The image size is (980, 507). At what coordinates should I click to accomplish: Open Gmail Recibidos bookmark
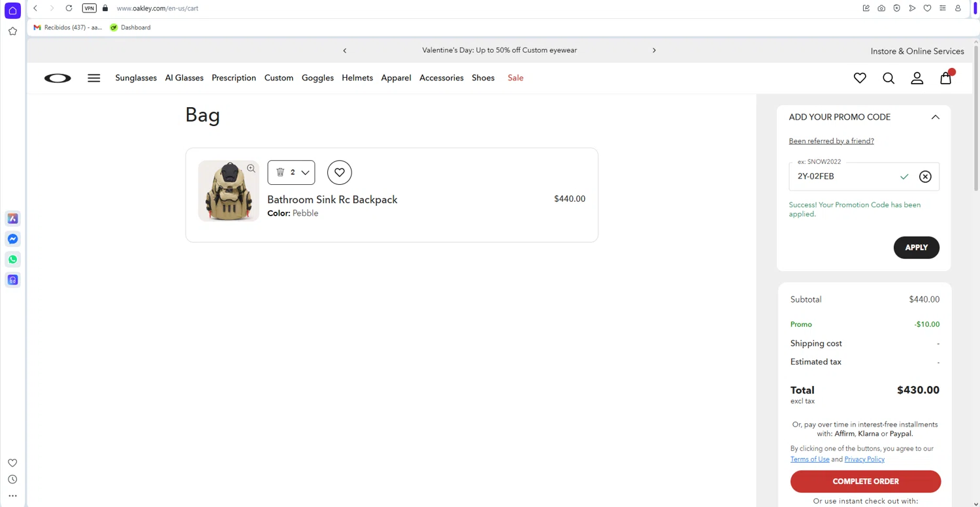point(68,27)
